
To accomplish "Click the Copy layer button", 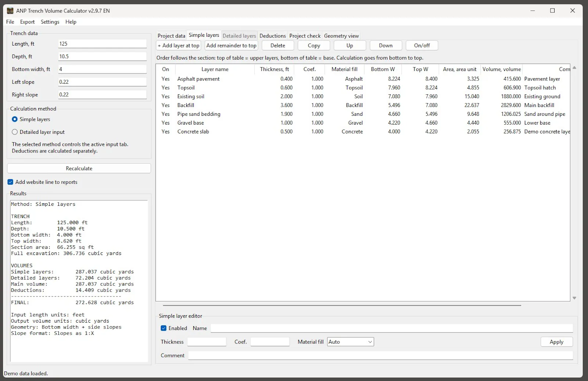I will (x=314, y=46).
